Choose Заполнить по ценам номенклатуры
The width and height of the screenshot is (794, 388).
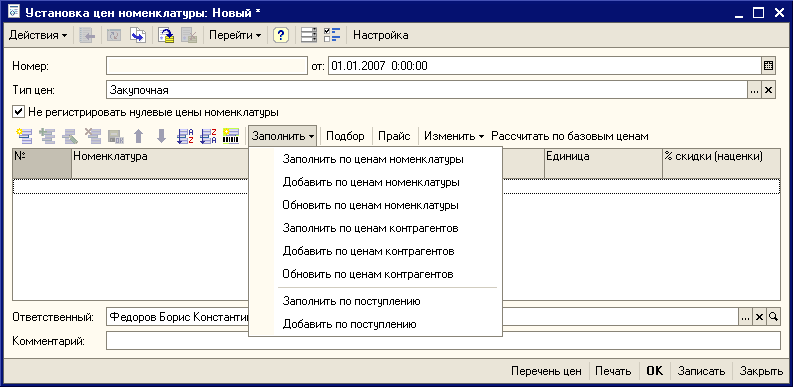point(375,159)
